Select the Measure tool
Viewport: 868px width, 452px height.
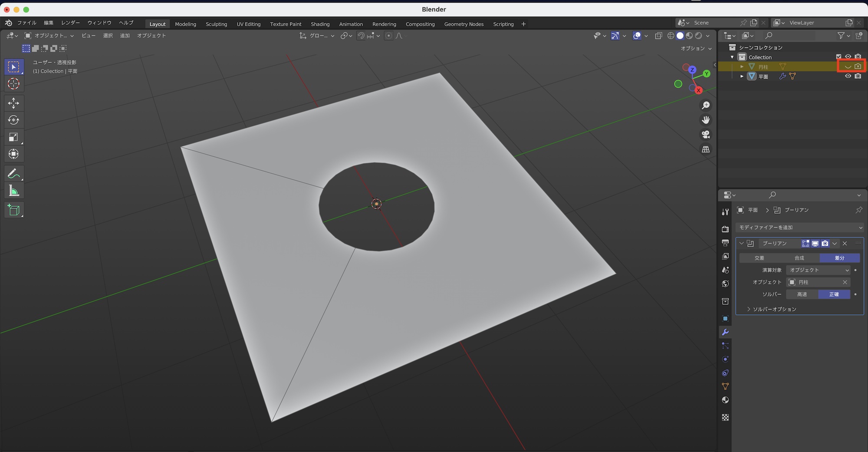point(13,191)
